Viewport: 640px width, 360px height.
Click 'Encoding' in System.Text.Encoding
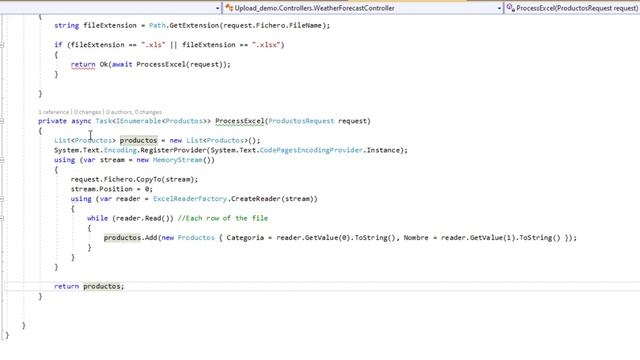[x=120, y=150]
